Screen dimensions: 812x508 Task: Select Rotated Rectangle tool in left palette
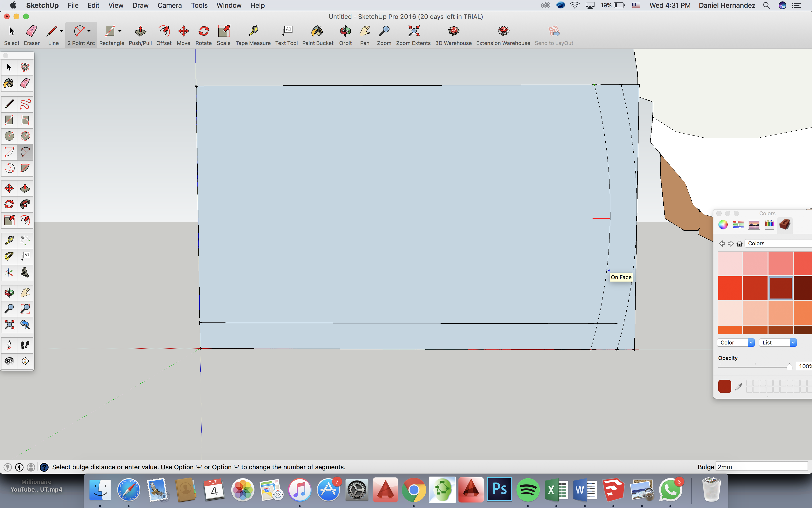click(25, 120)
